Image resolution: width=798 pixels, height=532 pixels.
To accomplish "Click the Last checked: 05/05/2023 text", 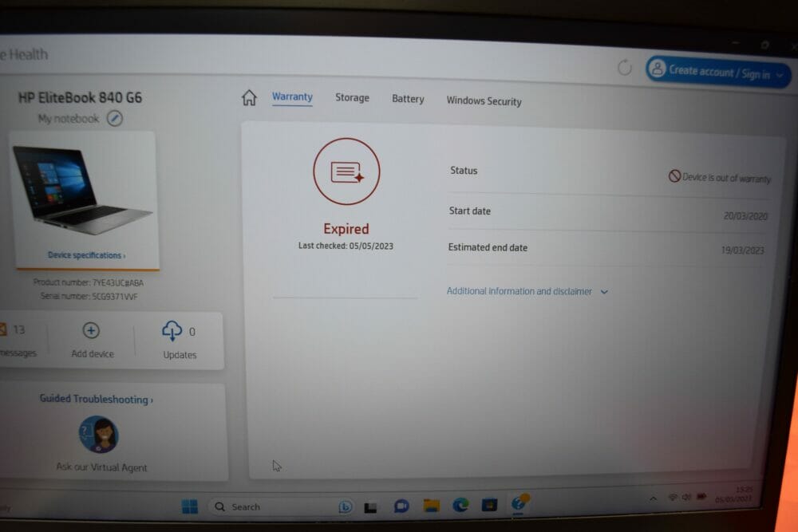I will pos(346,246).
